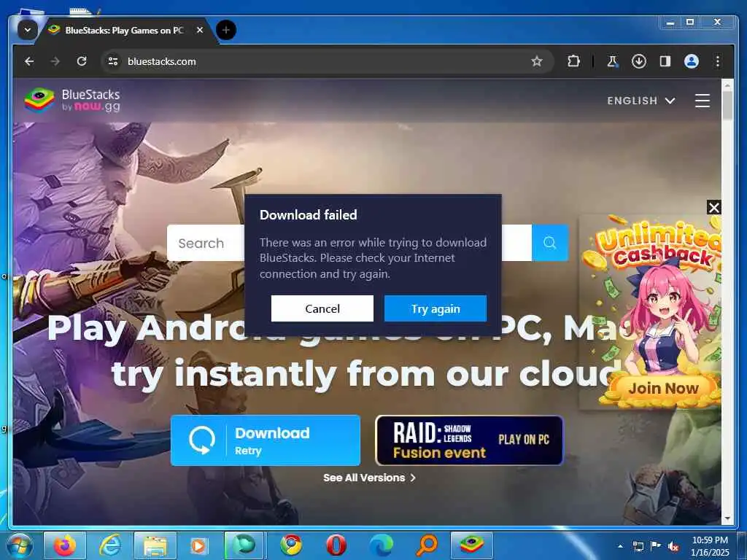Launch Opera from the taskbar
747x560 pixels.
(336, 545)
